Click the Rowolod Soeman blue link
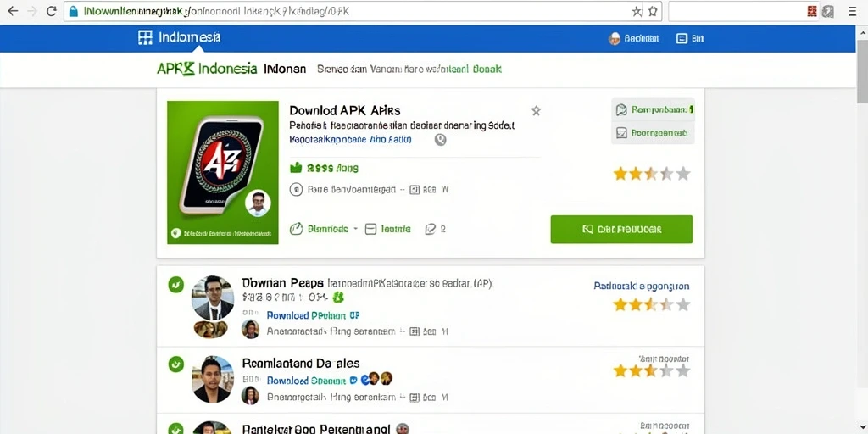 307,381
